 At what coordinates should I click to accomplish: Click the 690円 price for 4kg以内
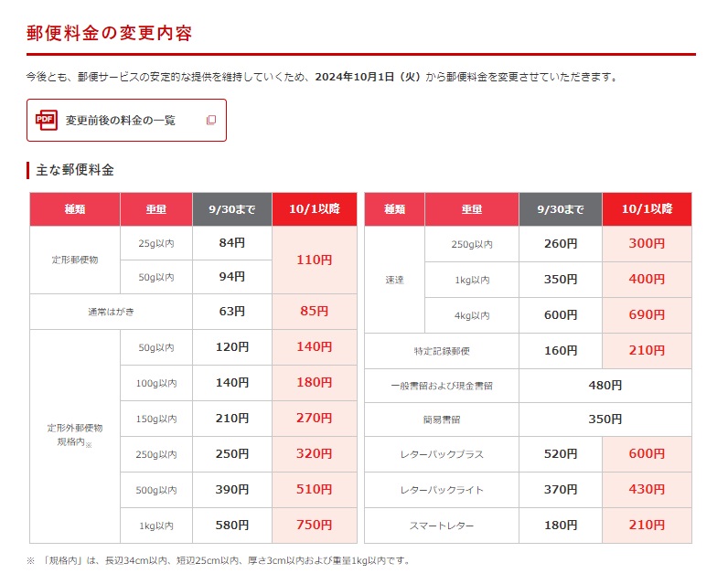(646, 315)
